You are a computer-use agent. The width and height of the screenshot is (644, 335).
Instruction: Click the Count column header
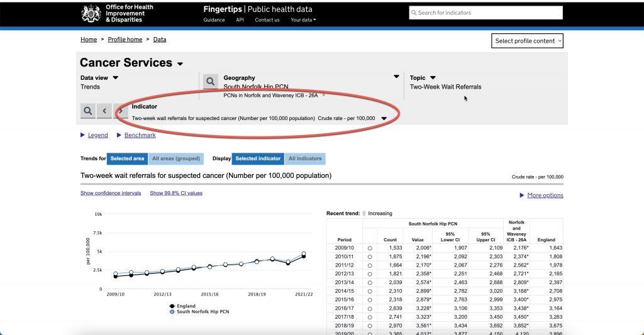click(390, 239)
